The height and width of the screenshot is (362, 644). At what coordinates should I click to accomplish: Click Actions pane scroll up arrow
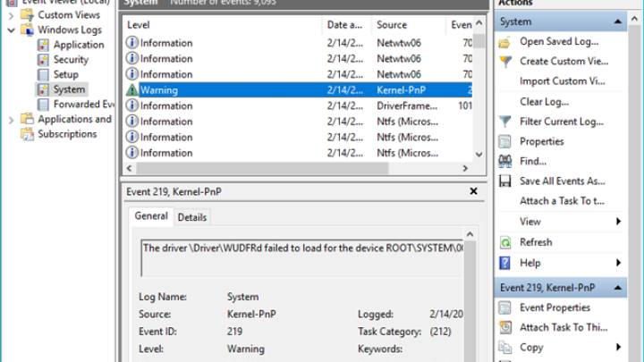pos(634,19)
